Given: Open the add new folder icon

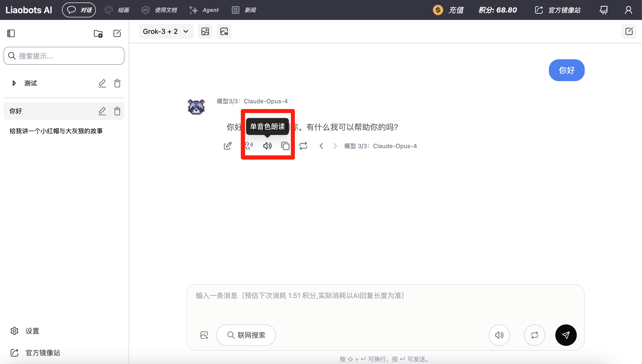Looking at the screenshot, I should 98,34.
